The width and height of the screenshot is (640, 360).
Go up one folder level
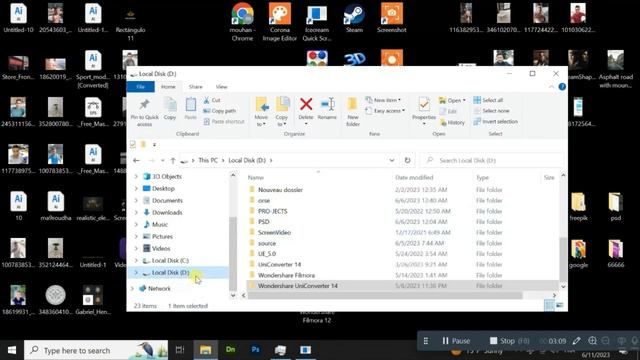click(x=173, y=160)
